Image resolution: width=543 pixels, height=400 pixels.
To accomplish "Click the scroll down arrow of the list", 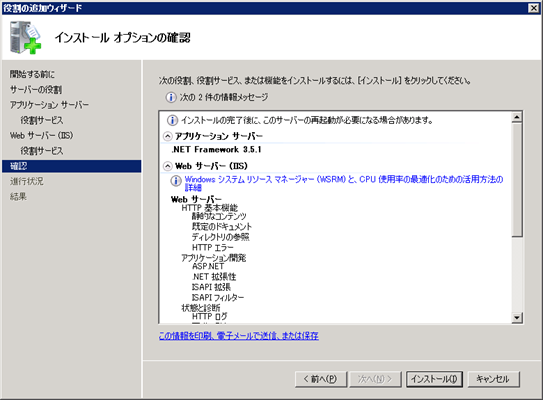I will tap(517, 318).
